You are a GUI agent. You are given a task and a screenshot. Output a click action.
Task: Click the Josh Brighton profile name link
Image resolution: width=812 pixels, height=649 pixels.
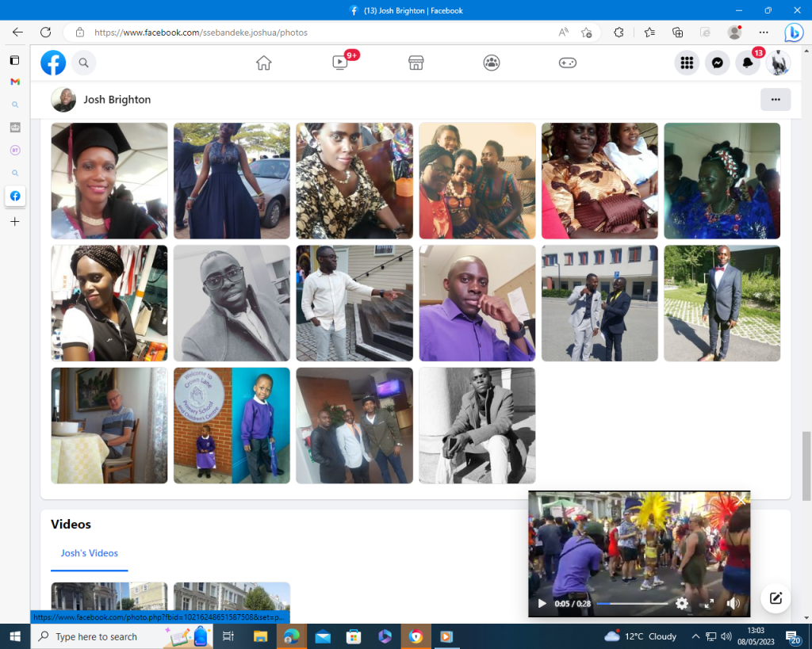pos(117,100)
